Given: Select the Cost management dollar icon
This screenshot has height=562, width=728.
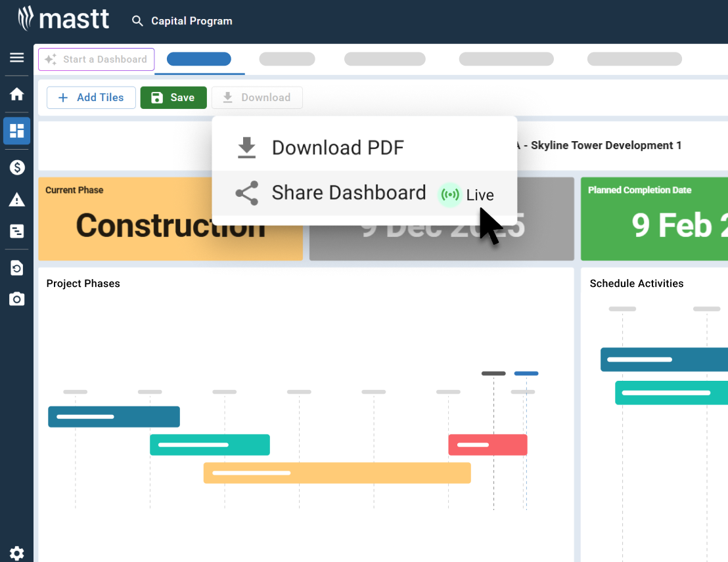Looking at the screenshot, I should click(16, 167).
